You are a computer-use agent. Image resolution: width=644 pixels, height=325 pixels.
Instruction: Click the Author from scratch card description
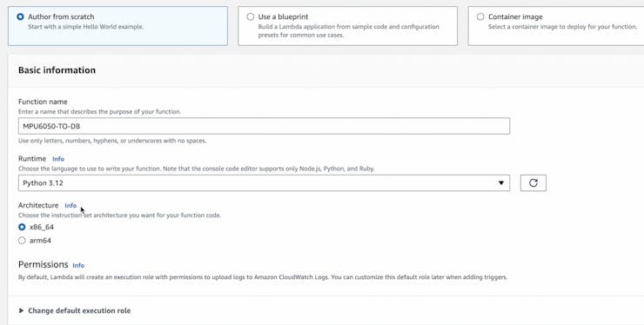pos(86,27)
